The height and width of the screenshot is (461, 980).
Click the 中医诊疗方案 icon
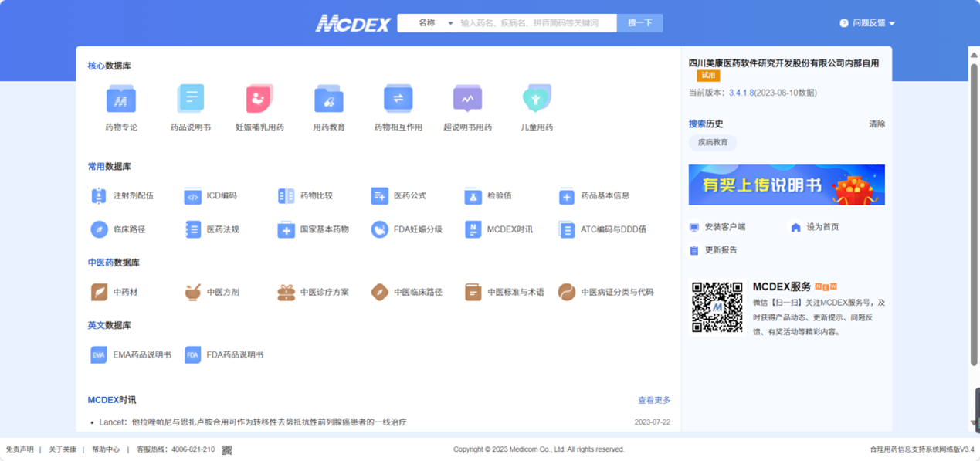click(286, 292)
